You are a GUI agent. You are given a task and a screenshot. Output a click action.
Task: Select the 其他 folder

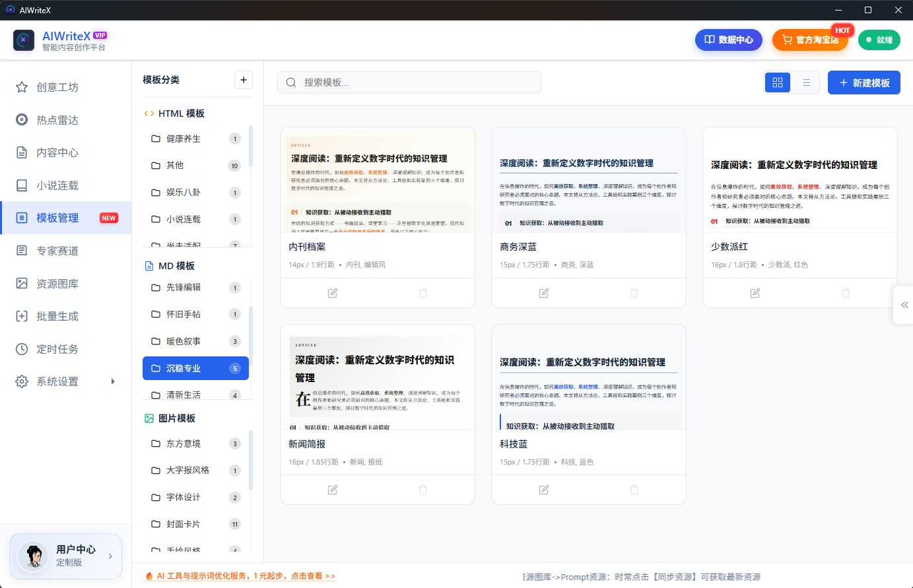point(195,166)
